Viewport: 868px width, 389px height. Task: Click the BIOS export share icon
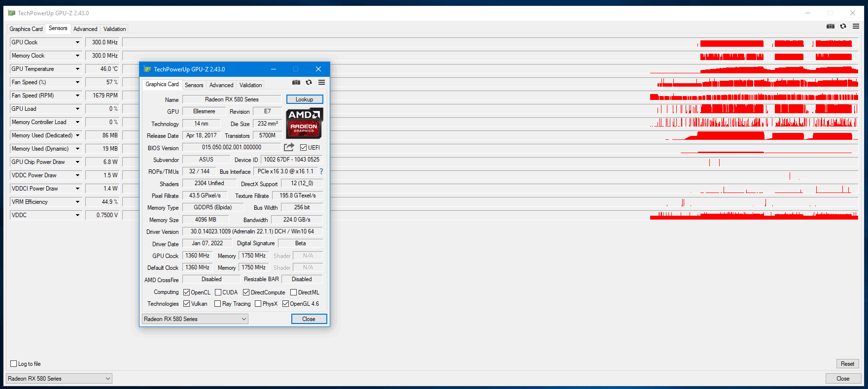point(289,147)
